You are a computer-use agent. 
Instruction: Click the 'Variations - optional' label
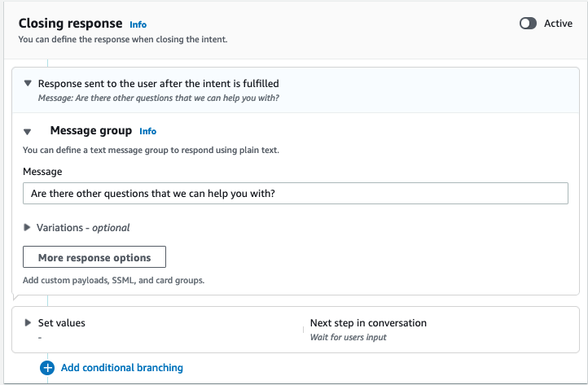click(x=83, y=228)
